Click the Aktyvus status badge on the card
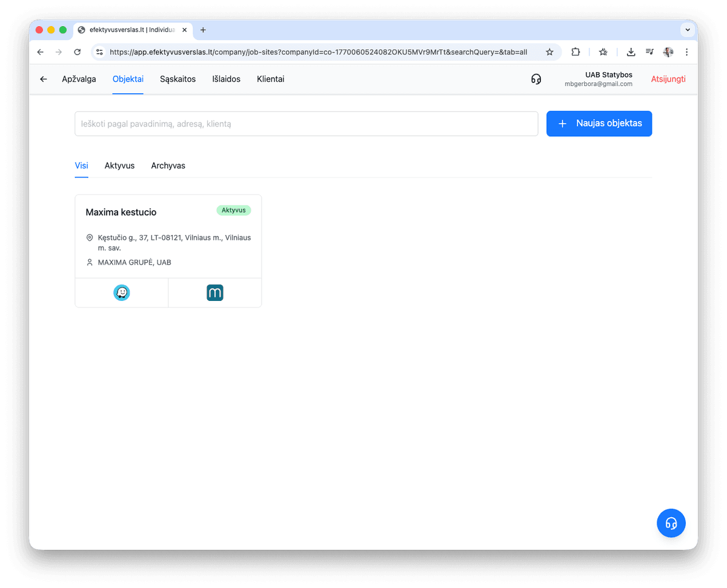The height and width of the screenshot is (588, 727). tap(234, 210)
